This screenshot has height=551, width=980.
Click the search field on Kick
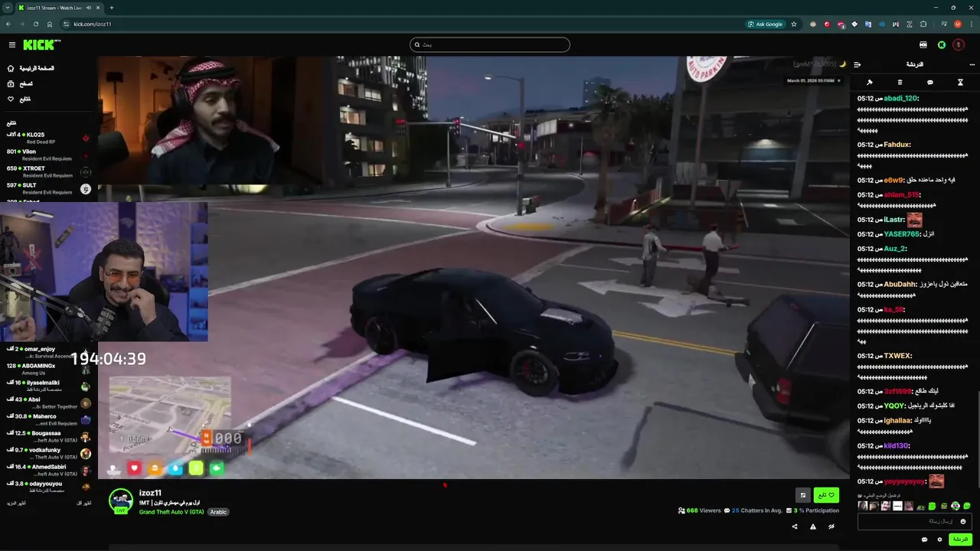[490, 44]
